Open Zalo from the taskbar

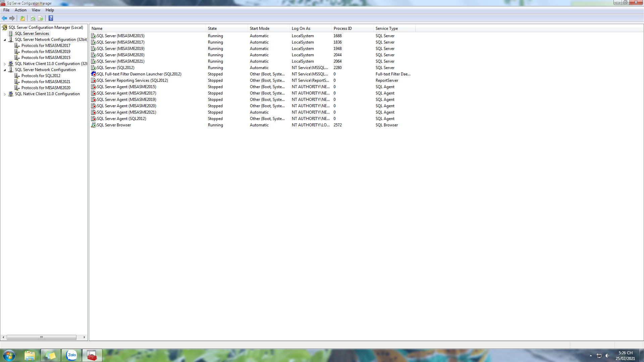(71, 355)
